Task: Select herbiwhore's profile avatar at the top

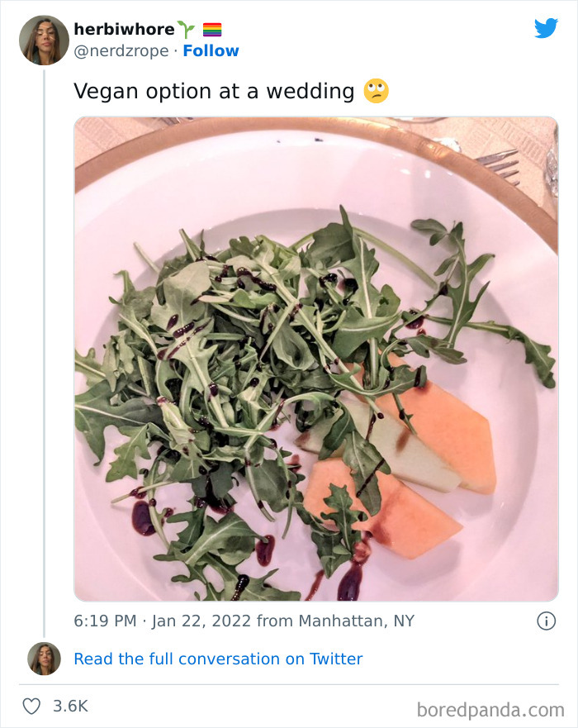Action: coord(44,40)
